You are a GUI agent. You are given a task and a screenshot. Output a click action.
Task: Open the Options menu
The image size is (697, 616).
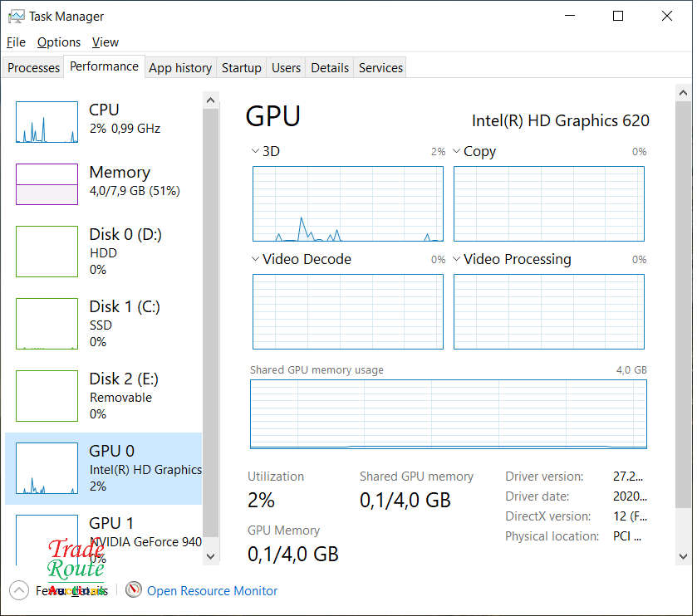[58, 42]
